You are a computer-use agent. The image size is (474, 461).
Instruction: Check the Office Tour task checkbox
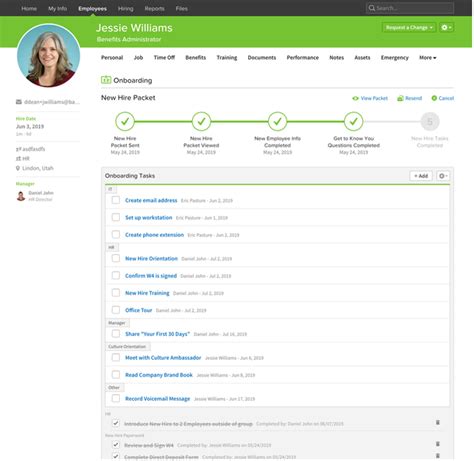point(116,310)
